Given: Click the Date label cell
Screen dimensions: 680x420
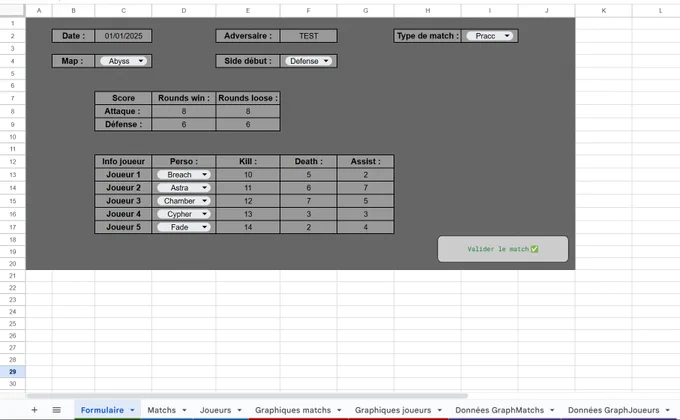Looking at the screenshot, I should 73,36.
